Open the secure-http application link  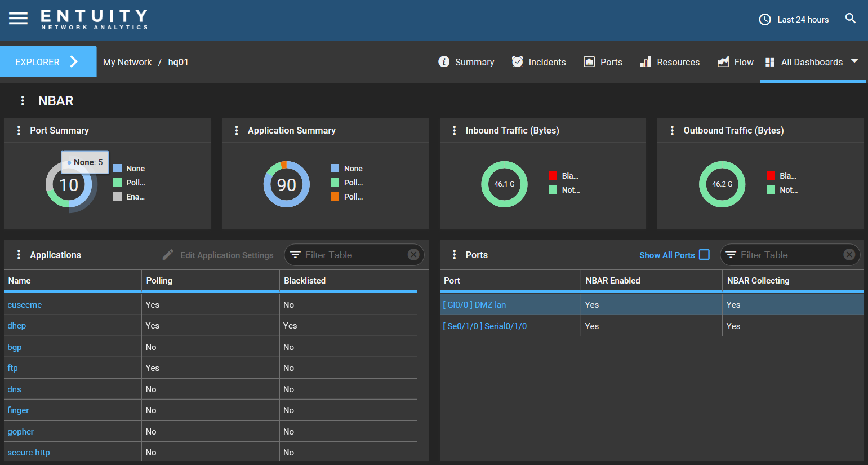(29, 453)
